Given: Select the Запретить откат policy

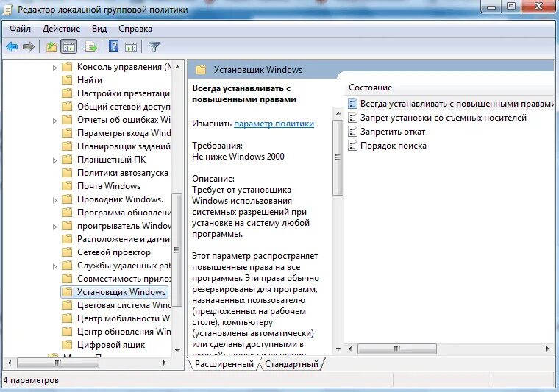Looking at the screenshot, I should coord(393,132).
